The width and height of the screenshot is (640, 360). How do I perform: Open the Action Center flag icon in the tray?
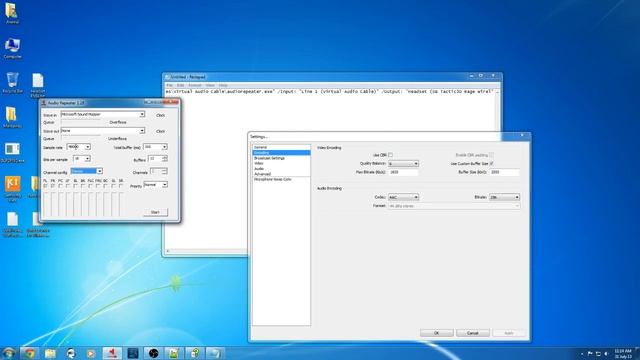pyautogui.click(x=590, y=354)
